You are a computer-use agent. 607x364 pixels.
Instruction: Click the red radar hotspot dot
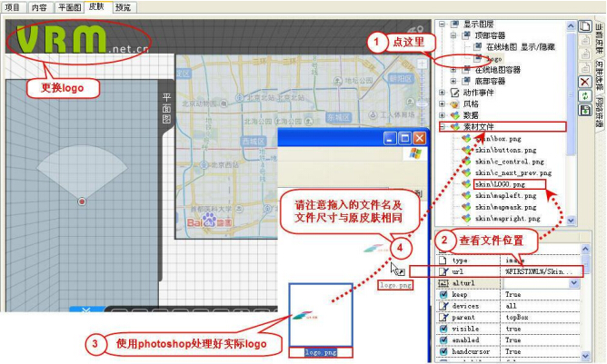coord(82,202)
